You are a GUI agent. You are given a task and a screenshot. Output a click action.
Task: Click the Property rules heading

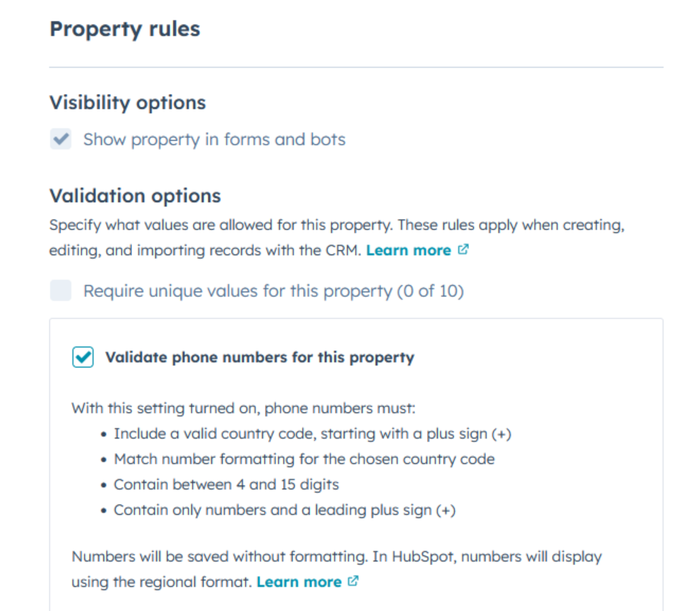(x=124, y=29)
